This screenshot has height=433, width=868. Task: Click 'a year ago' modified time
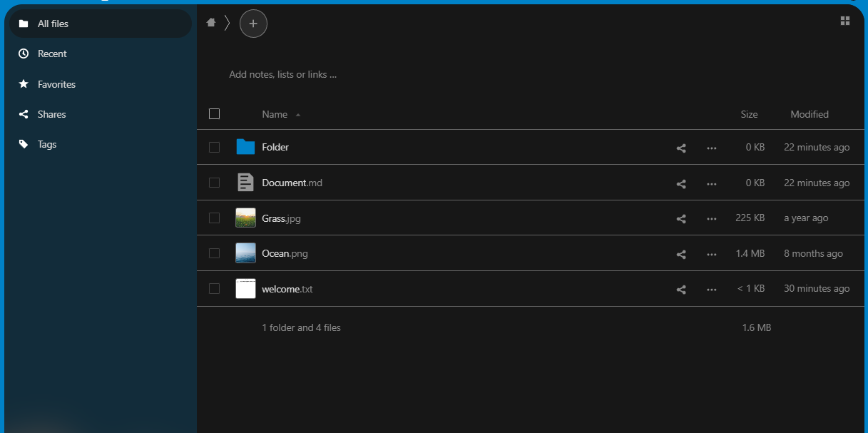point(806,218)
